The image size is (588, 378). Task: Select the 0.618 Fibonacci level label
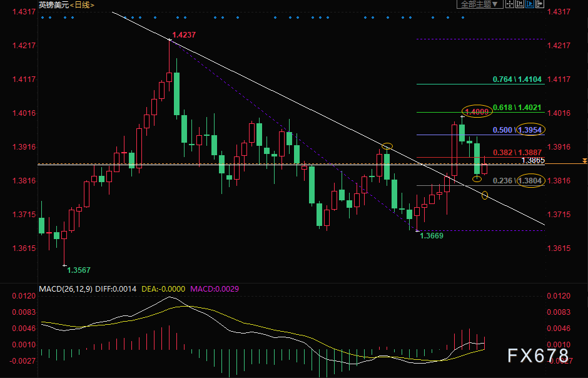coord(503,108)
